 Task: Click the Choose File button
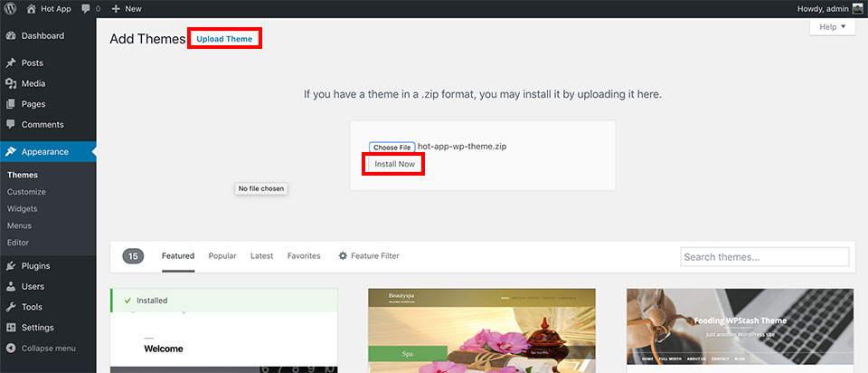[x=392, y=148]
